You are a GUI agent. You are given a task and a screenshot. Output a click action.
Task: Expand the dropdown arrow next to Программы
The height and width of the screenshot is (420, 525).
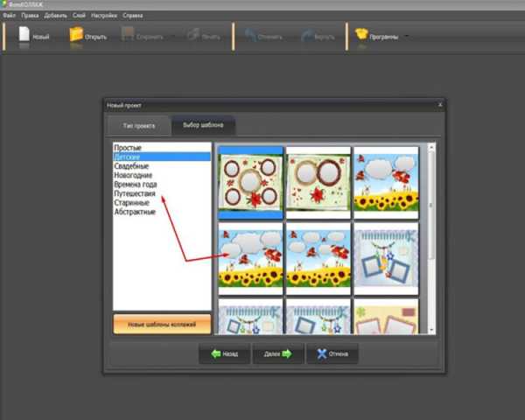[x=407, y=36]
